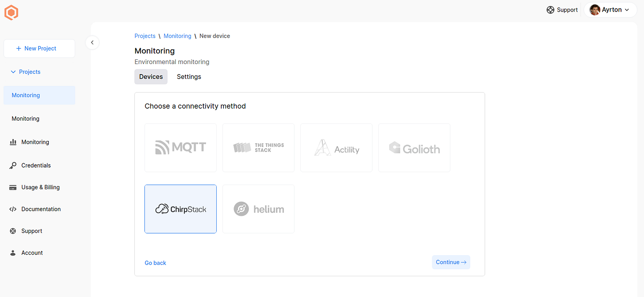Open the Ayrton account dropdown
This screenshot has height=297, width=644.
pyautogui.click(x=613, y=9)
